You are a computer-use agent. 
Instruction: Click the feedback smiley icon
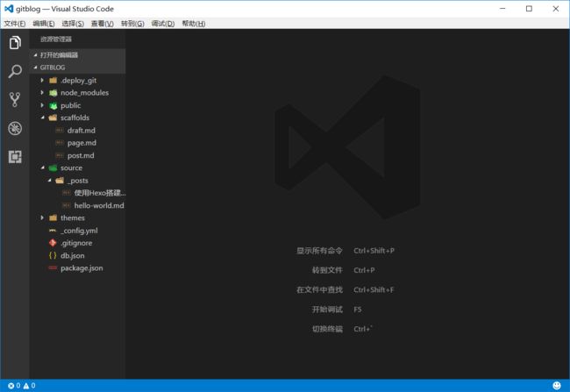click(x=557, y=386)
